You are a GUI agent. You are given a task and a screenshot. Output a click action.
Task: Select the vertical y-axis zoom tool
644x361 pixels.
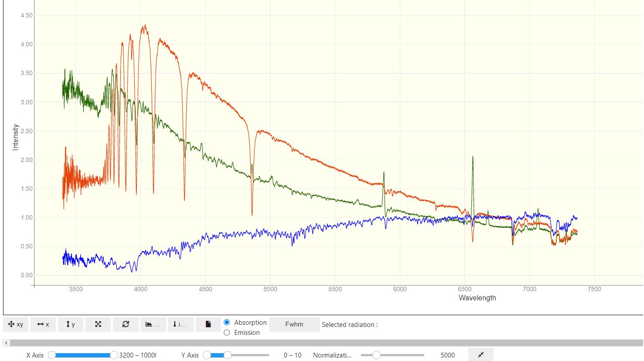(71, 324)
